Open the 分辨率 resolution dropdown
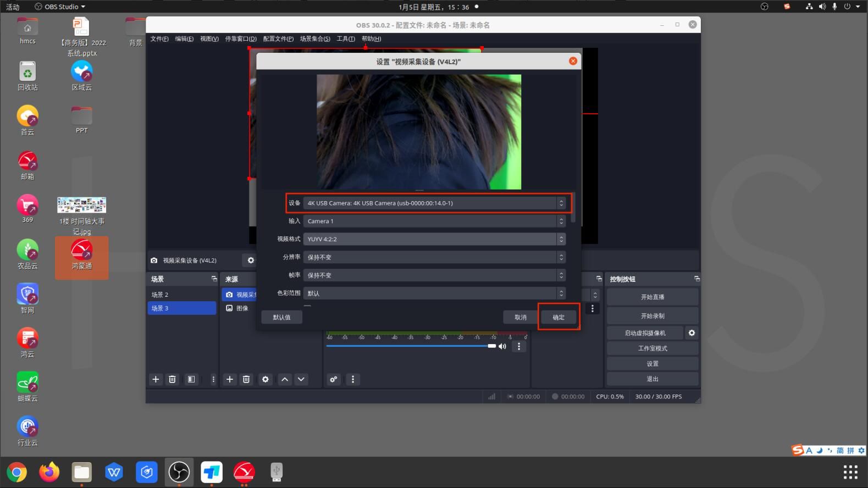Screen dimensions: 868x488 (434, 257)
